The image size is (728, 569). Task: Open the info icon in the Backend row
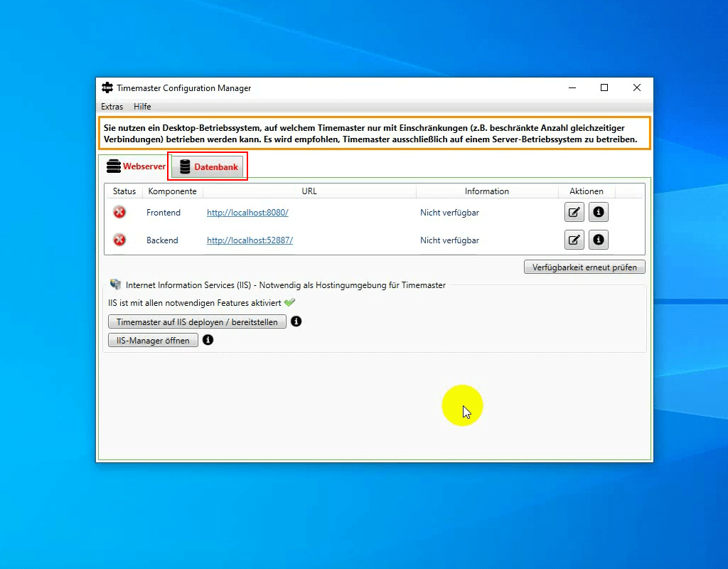coord(598,240)
